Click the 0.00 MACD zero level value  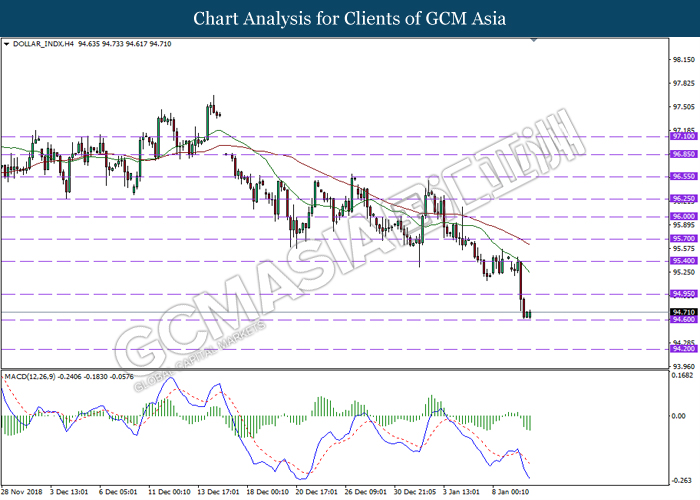tap(679, 416)
